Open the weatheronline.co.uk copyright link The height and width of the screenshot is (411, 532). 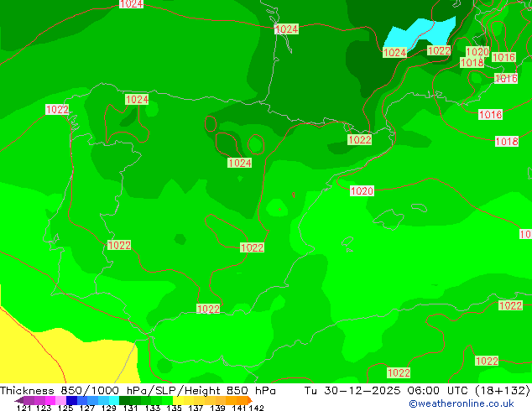coord(461,403)
